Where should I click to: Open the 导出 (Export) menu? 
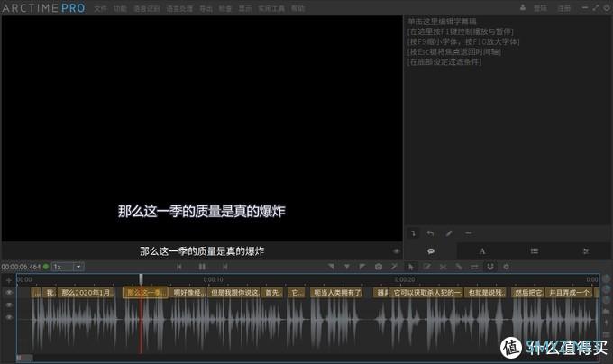pyautogui.click(x=206, y=7)
